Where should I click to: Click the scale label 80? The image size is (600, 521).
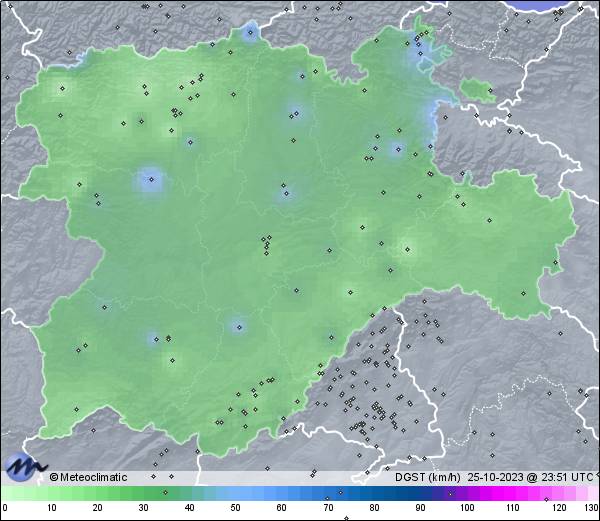(374, 508)
